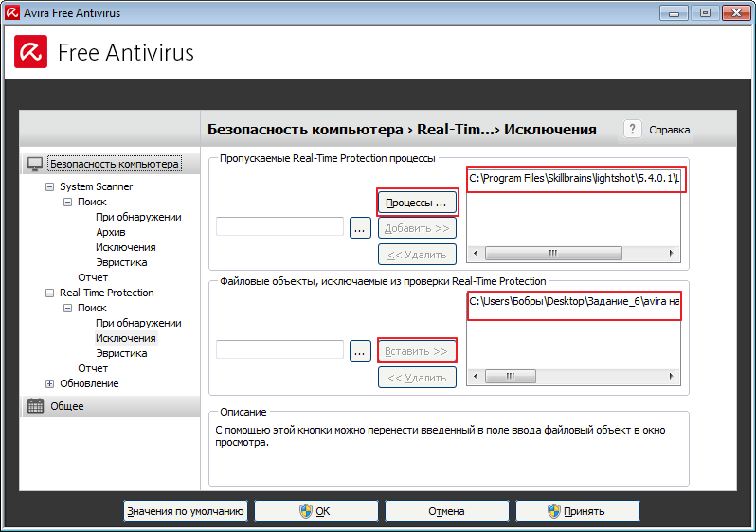Collapse Поиск under Real-Time Protection
756x532 pixels.
67,308
